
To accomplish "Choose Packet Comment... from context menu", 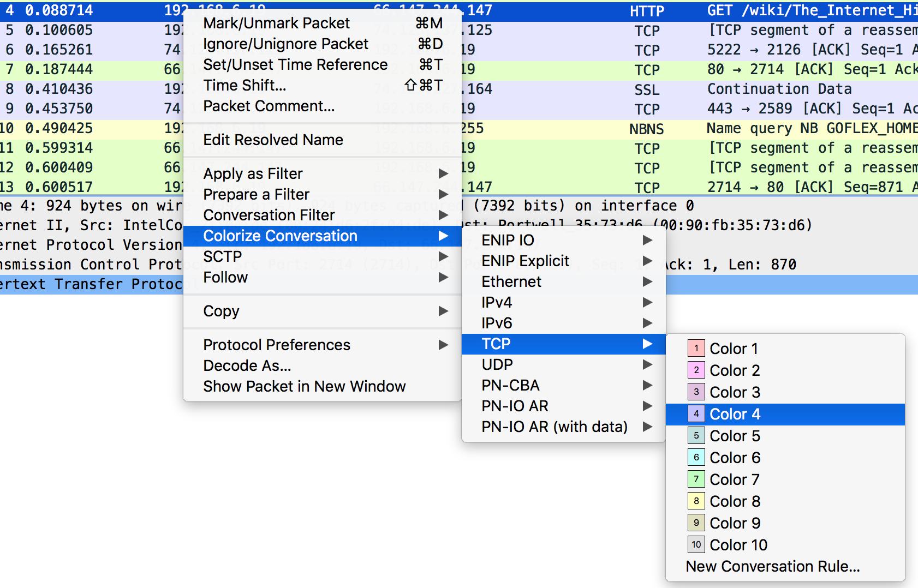I will [269, 106].
